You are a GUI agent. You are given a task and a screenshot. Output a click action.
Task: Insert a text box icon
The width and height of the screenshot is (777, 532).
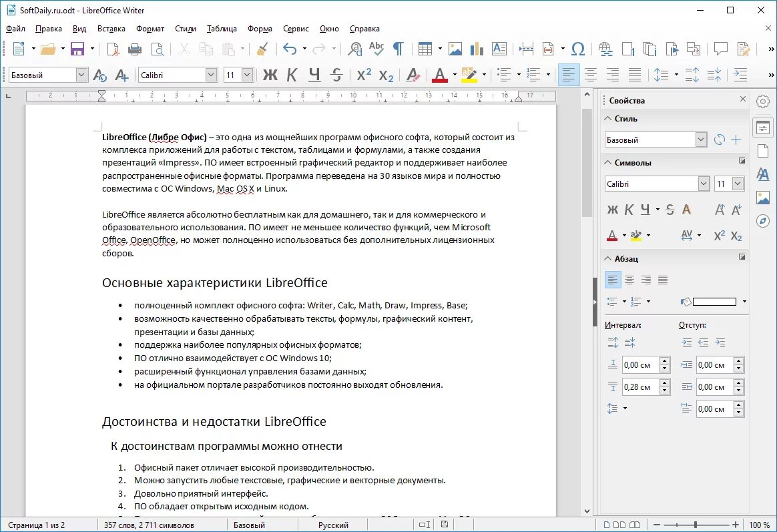pyautogui.click(x=499, y=49)
